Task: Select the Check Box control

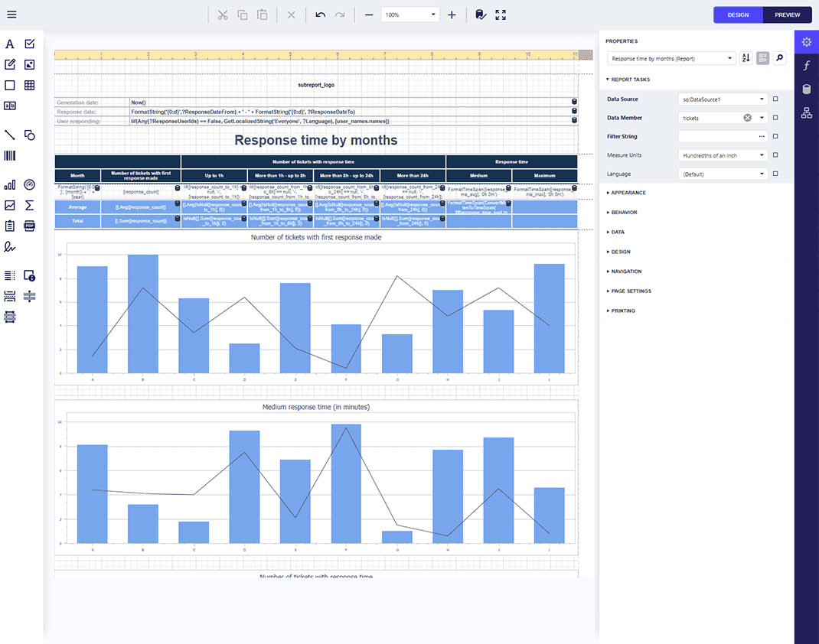Action: (30, 44)
